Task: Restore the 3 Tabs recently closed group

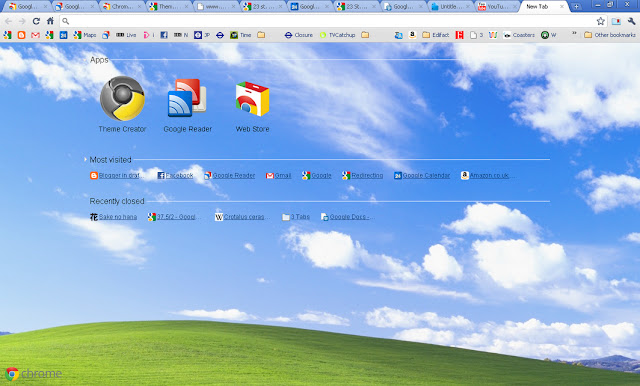Action: (x=296, y=217)
